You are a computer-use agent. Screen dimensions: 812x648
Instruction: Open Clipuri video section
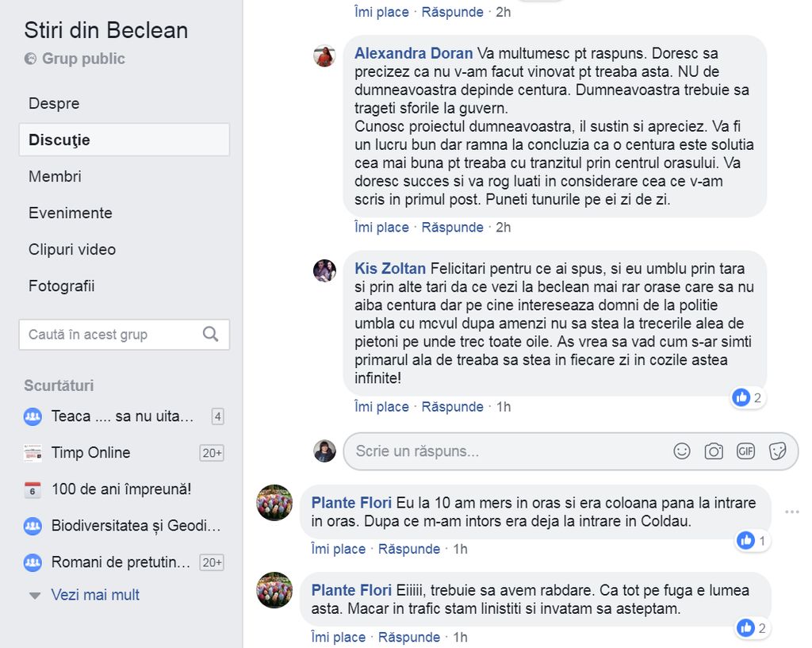point(72,249)
